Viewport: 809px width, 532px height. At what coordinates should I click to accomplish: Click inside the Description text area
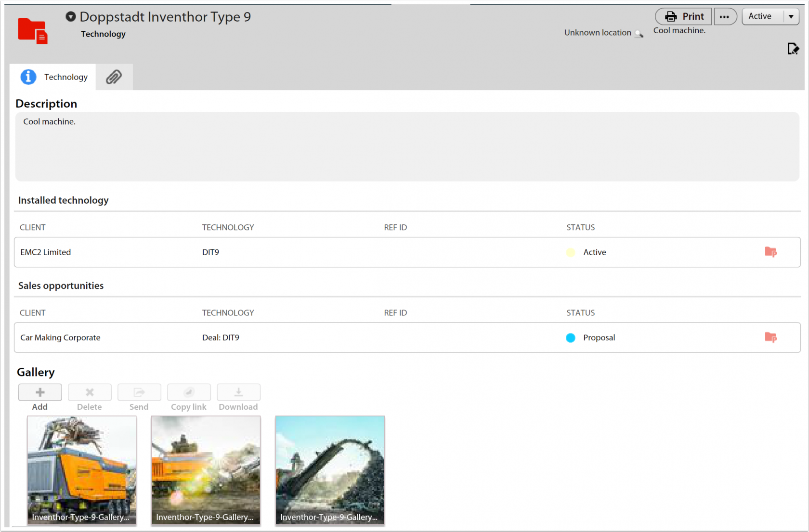point(407,147)
